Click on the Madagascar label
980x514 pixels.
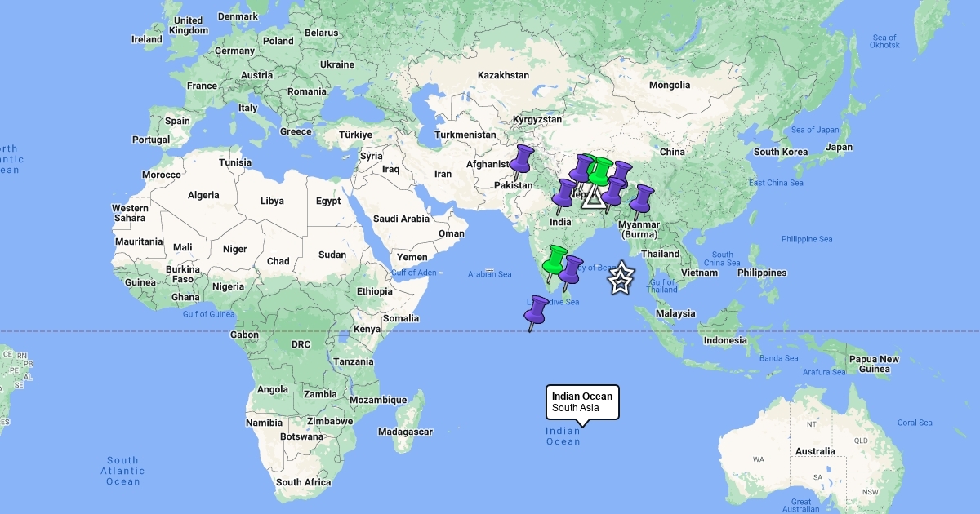tap(405, 431)
